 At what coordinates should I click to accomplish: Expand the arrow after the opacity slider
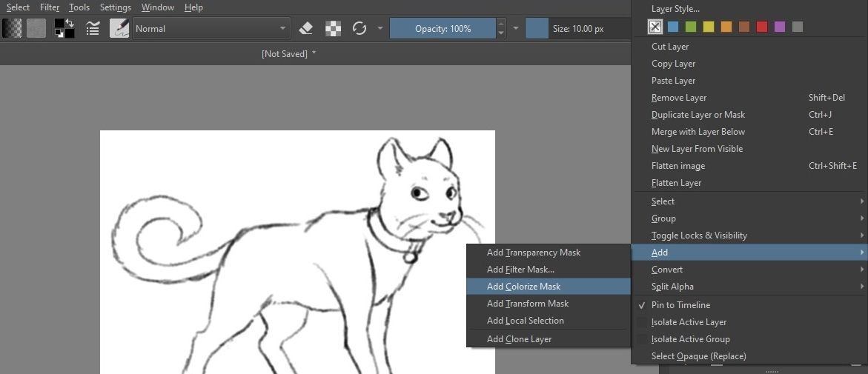(516, 28)
